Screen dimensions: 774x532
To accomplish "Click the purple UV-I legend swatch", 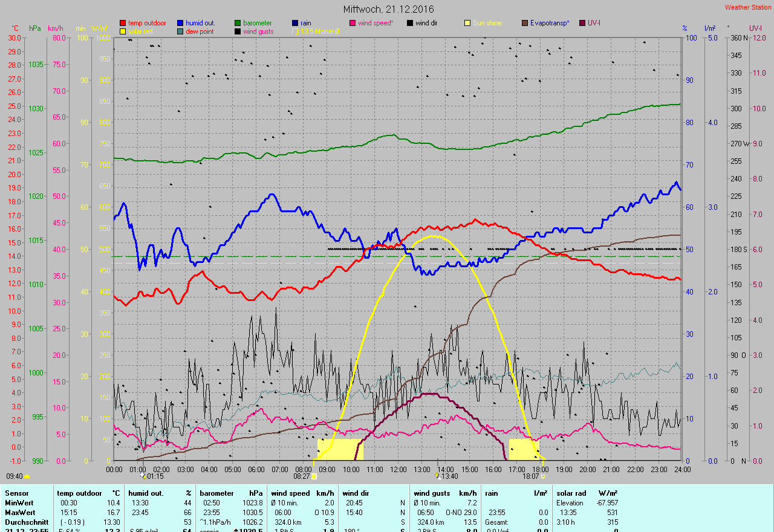I will [582, 23].
